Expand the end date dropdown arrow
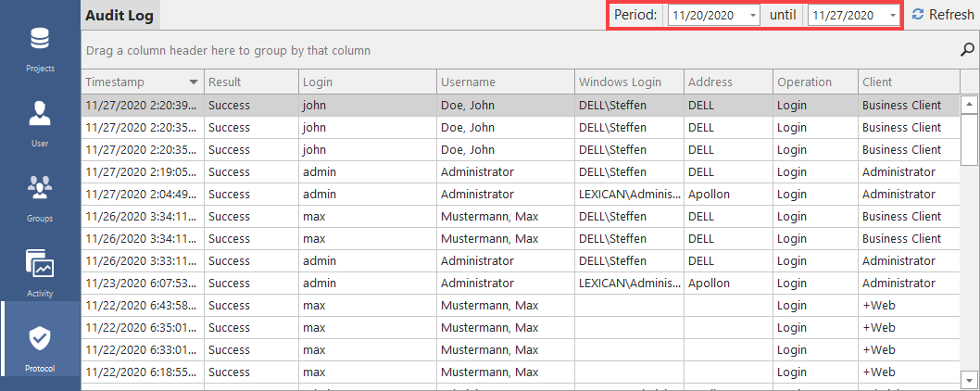The image size is (980, 391). pos(892,16)
